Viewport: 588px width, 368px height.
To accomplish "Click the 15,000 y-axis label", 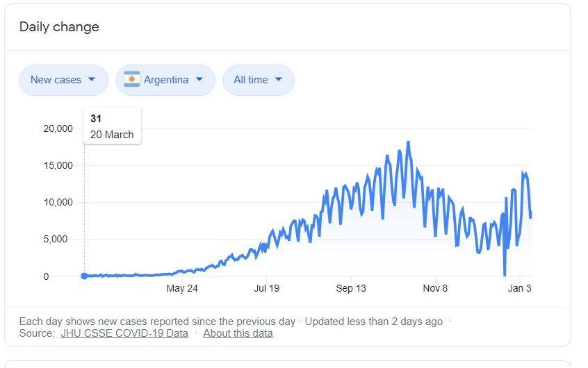I will pyautogui.click(x=58, y=165).
